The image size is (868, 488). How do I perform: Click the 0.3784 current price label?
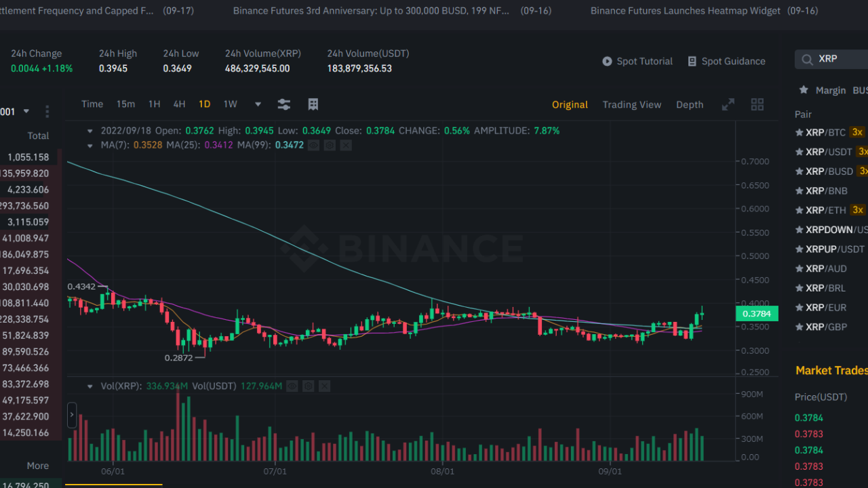[757, 314]
